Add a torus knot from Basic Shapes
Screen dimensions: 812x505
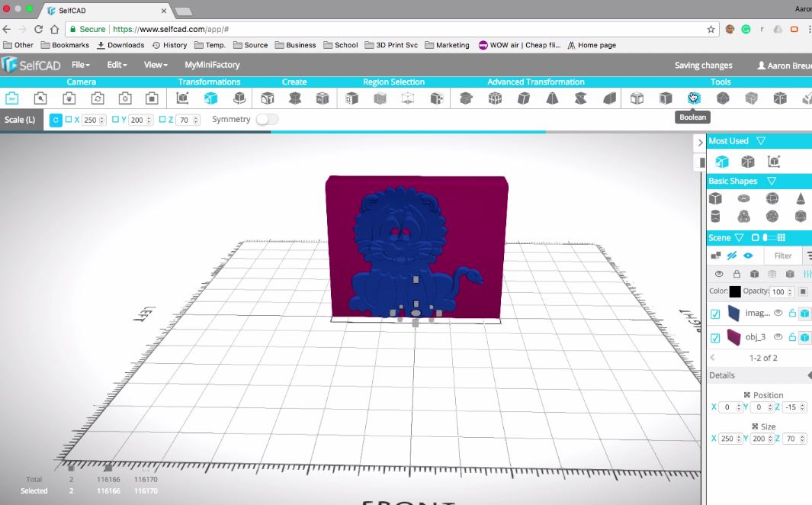[x=743, y=216]
